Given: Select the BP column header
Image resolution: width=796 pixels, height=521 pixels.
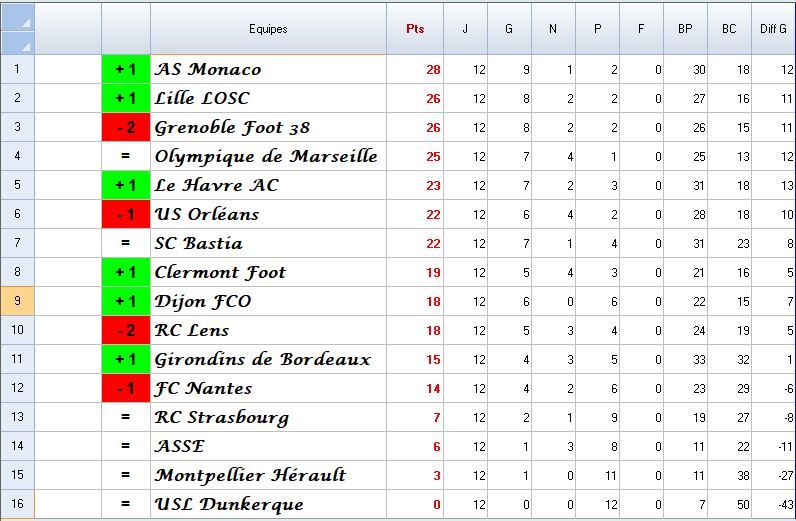Looking at the screenshot, I should [685, 29].
